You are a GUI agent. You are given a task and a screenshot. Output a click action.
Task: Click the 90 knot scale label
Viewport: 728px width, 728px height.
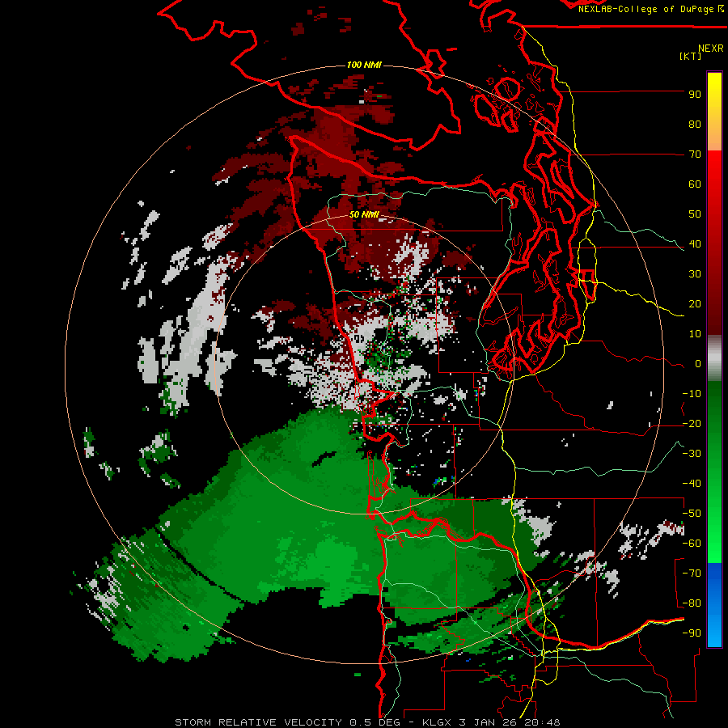(x=695, y=95)
